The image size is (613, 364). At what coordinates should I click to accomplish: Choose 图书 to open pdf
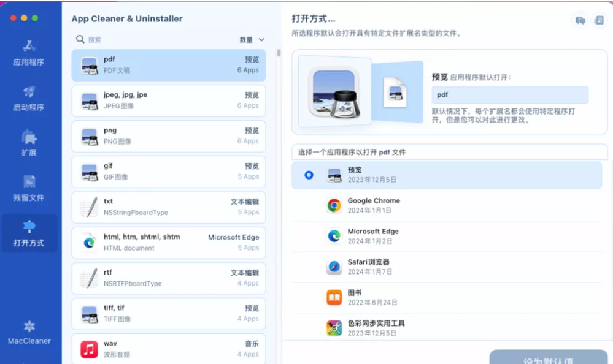pyautogui.click(x=447, y=298)
